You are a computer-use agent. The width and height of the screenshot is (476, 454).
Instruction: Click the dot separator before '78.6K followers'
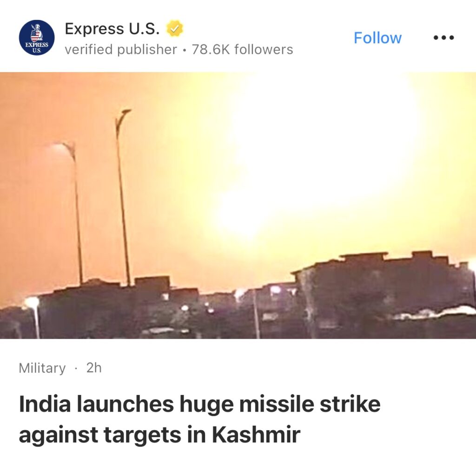184,50
